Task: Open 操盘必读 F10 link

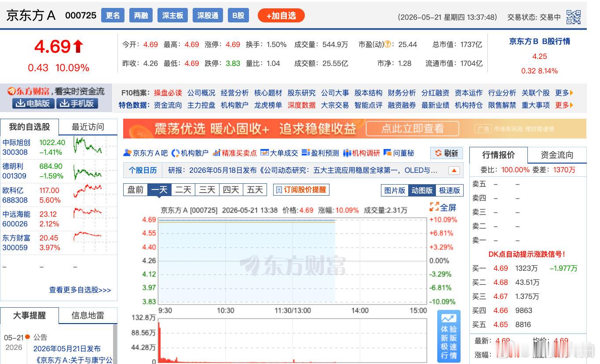Action: pyautogui.click(x=168, y=93)
